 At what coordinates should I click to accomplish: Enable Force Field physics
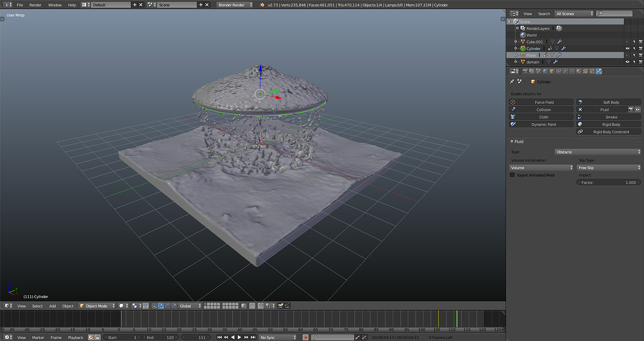click(x=541, y=103)
